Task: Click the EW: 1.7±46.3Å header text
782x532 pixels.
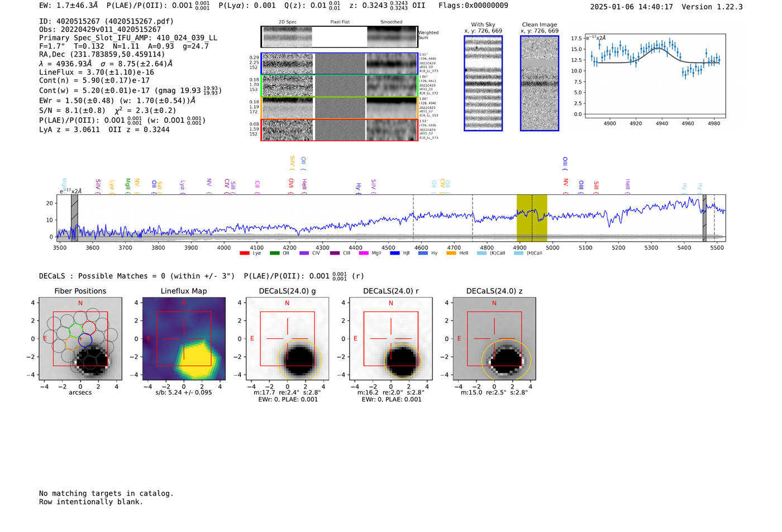Action: (x=68, y=6)
